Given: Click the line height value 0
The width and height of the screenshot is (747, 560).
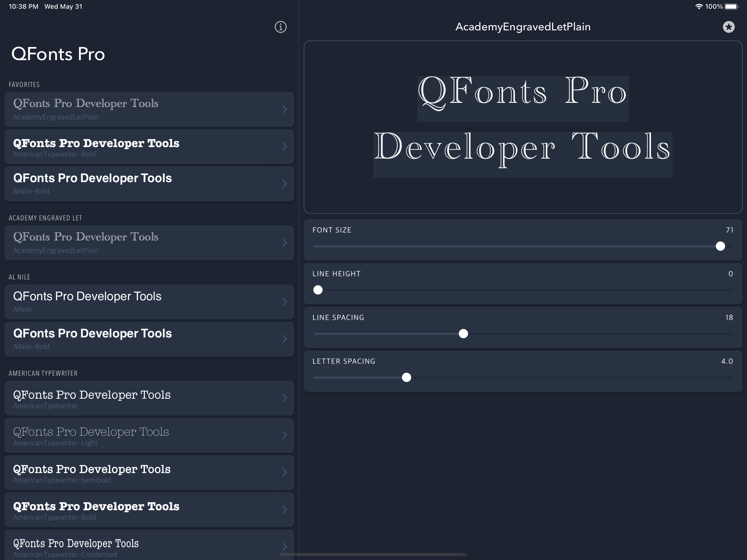Looking at the screenshot, I should tap(731, 274).
